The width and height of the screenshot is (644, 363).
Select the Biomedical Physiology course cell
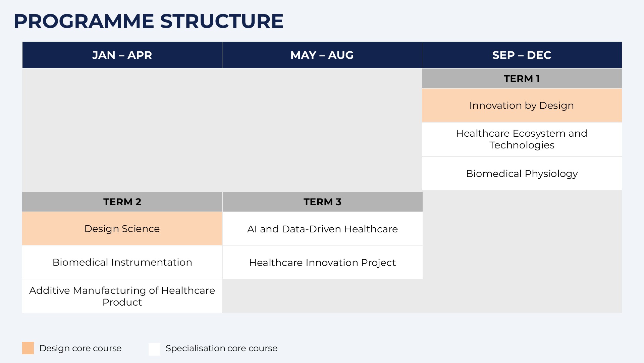522,174
